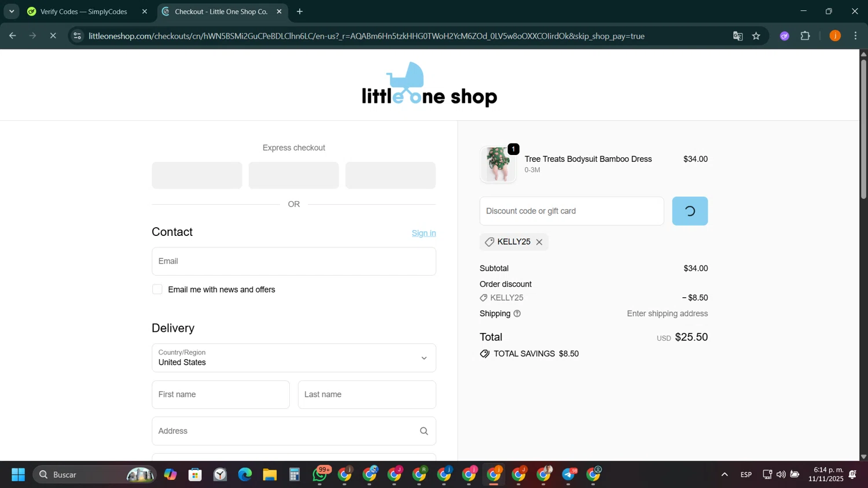This screenshot has height=488, width=868.
Task: Bookmark this page with the star
Action: coord(756,36)
